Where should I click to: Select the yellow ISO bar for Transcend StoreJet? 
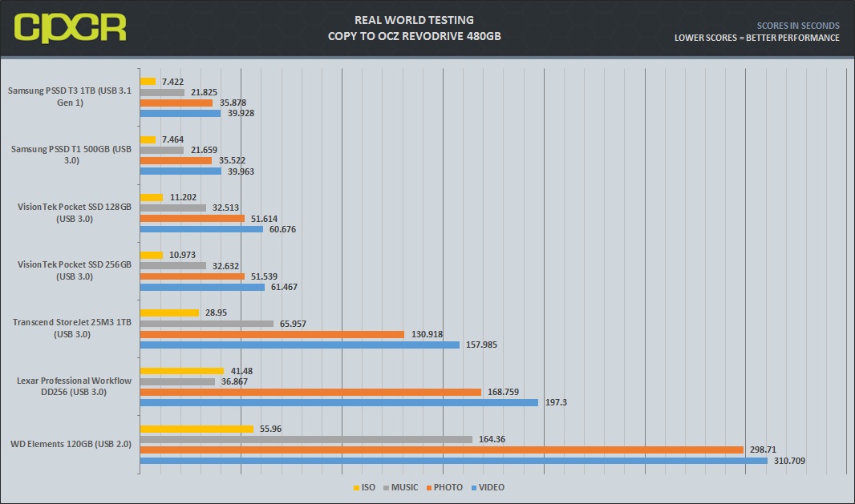(169, 313)
